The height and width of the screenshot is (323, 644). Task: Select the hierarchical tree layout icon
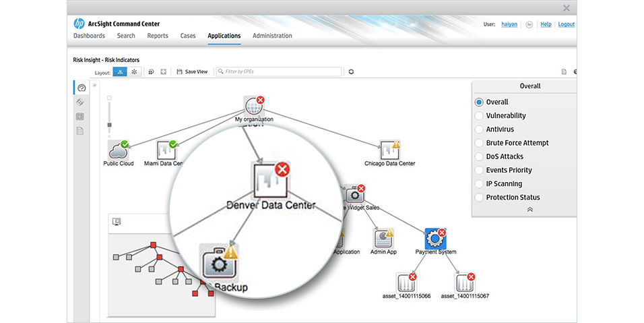[120, 71]
